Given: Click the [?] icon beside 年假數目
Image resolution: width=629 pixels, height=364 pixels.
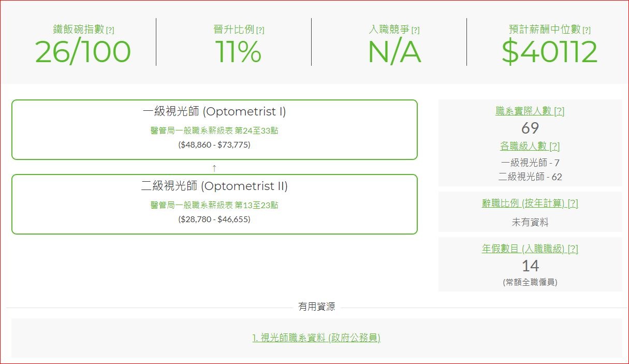Looking at the screenshot, I should tap(573, 249).
